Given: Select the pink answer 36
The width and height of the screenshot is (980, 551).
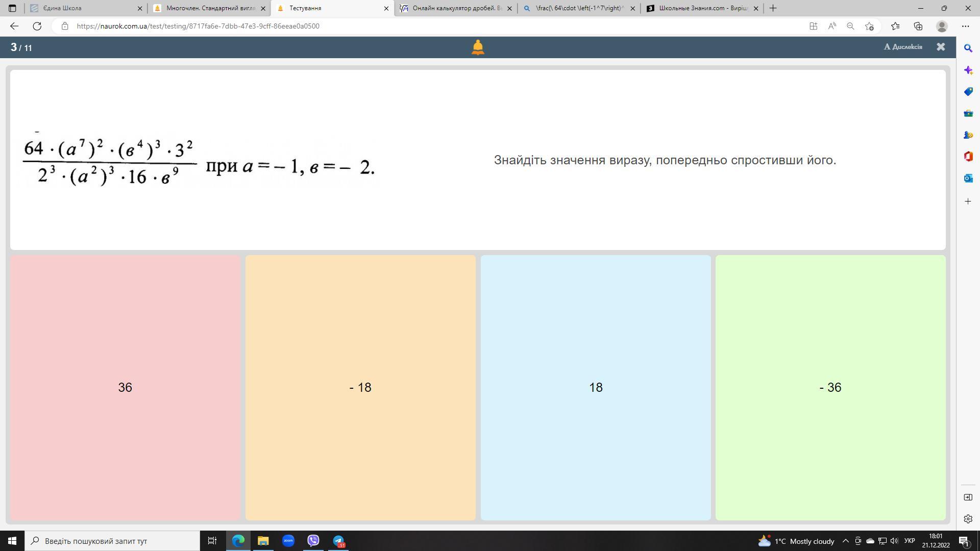Looking at the screenshot, I should click(x=125, y=387).
